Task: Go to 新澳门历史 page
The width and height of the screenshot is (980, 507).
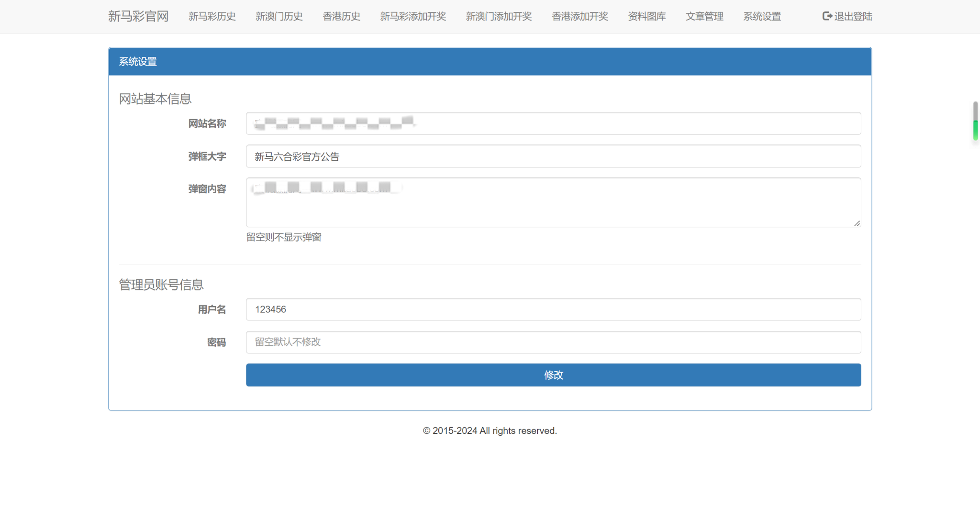Action: (279, 17)
